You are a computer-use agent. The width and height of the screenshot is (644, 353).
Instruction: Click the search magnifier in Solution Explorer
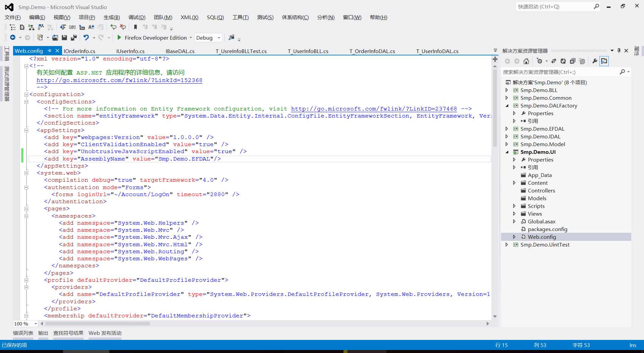pos(622,72)
